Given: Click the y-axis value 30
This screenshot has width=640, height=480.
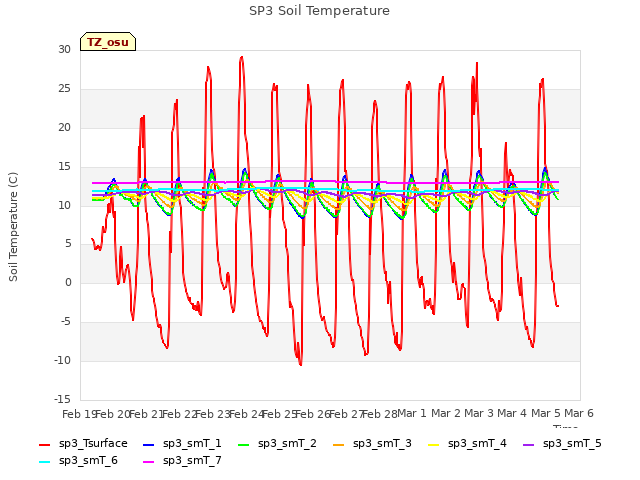Looking at the screenshot, I should pyautogui.click(x=64, y=50).
